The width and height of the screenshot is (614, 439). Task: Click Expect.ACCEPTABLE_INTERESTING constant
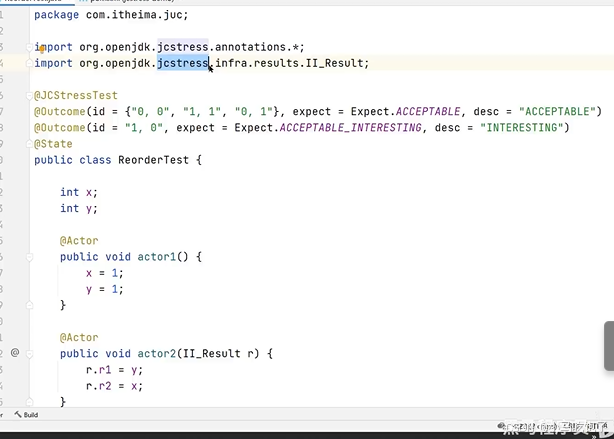click(x=328, y=128)
